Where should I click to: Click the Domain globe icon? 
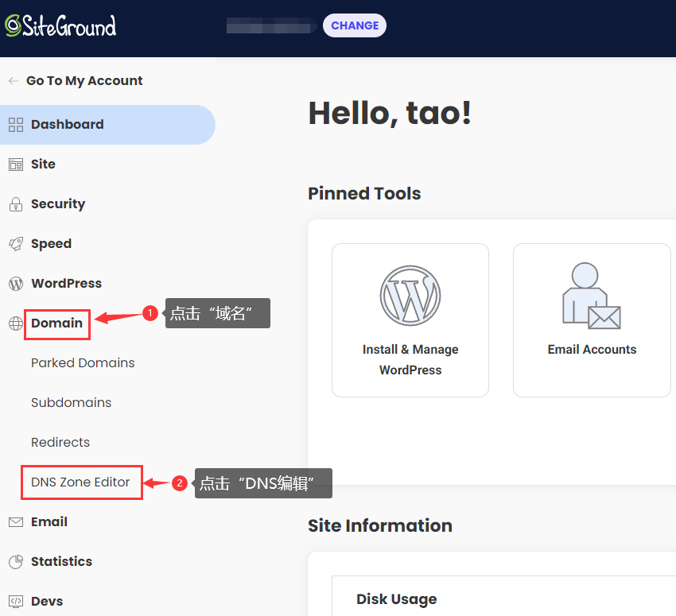point(16,323)
